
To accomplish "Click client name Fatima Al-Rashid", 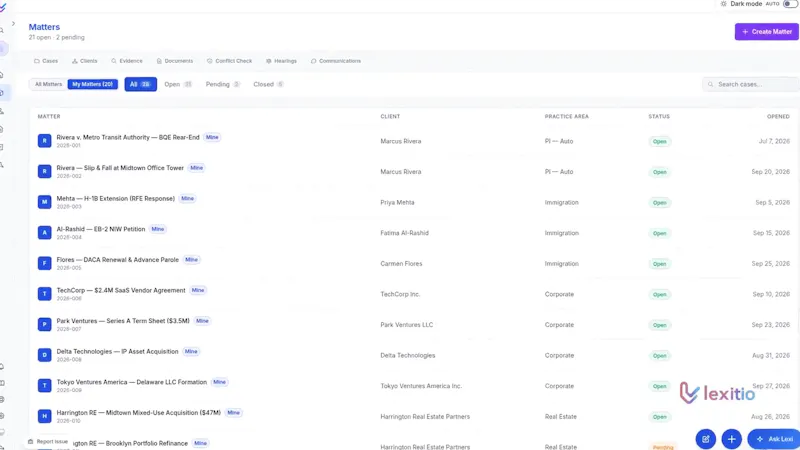I will click(404, 233).
